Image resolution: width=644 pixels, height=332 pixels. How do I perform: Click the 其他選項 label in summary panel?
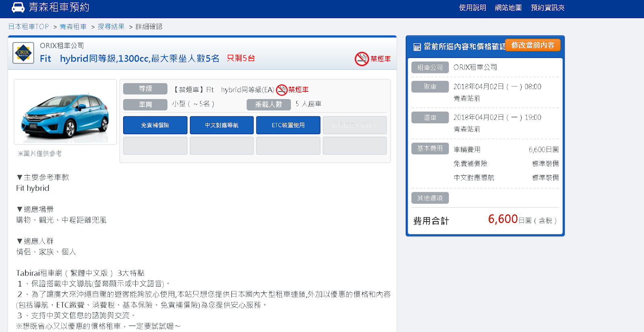click(x=430, y=198)
